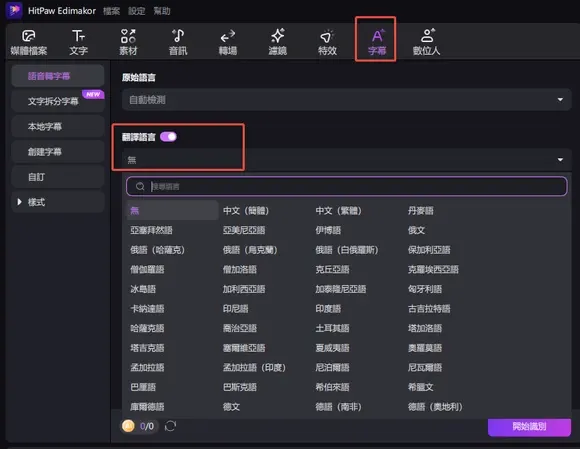Choose 印尼語 language

235,308
